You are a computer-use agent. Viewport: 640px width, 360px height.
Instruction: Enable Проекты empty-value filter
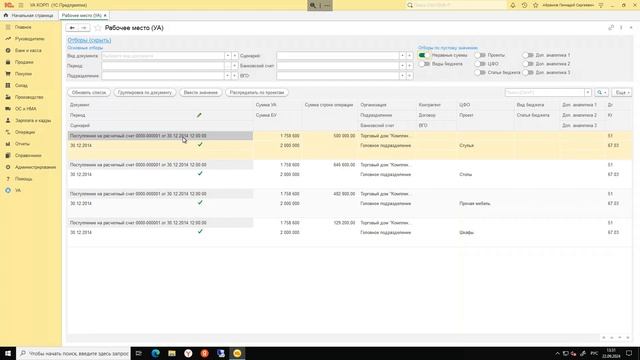pyautogui.click(x=480, y=55)
